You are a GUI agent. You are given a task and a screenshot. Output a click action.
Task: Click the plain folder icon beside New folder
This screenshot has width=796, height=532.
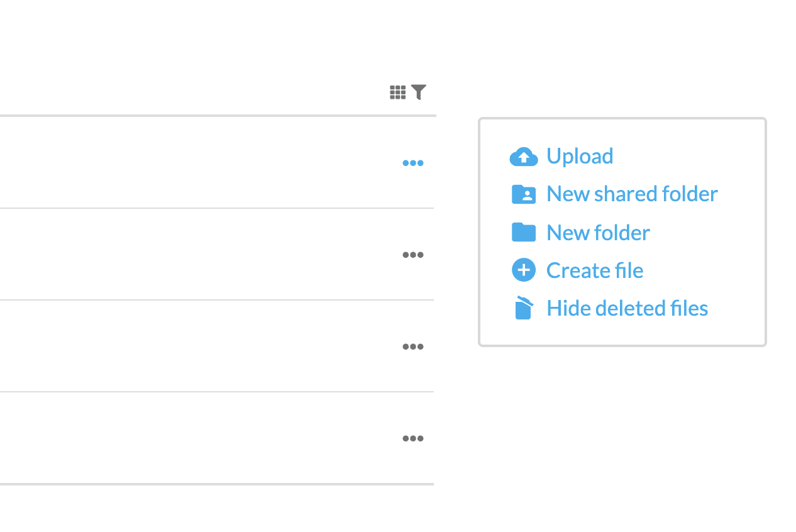click(x=524, y=233)
